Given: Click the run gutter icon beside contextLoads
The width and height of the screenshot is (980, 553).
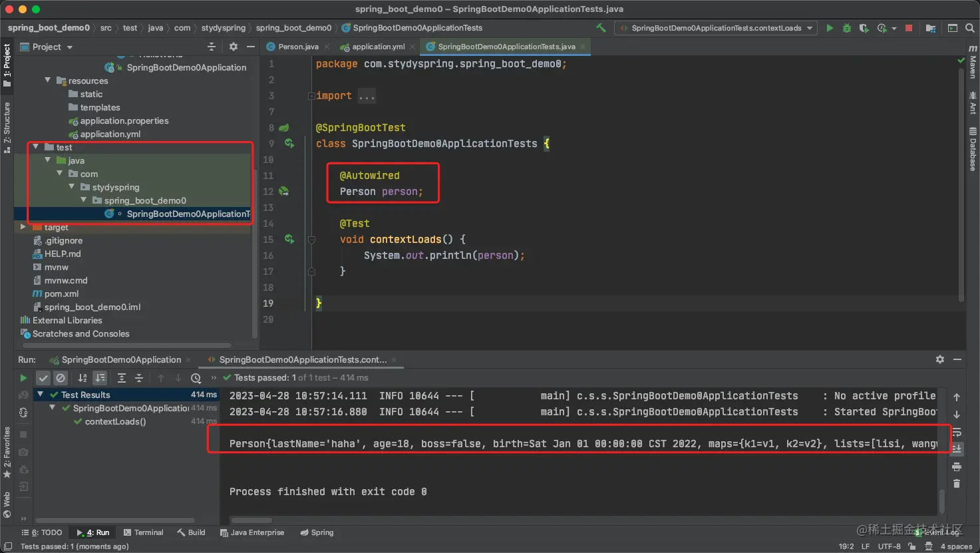Looking at the screenshot, I should [289, 239].
